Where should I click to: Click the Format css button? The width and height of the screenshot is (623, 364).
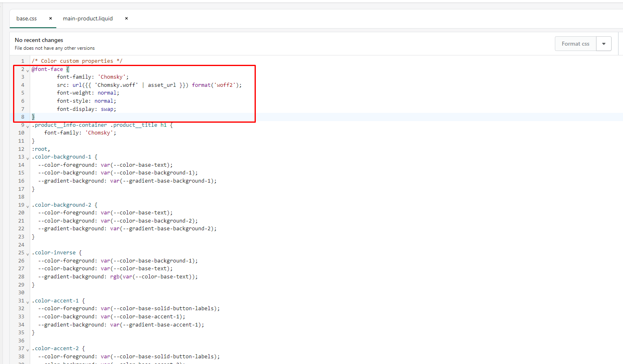[575, 44]
